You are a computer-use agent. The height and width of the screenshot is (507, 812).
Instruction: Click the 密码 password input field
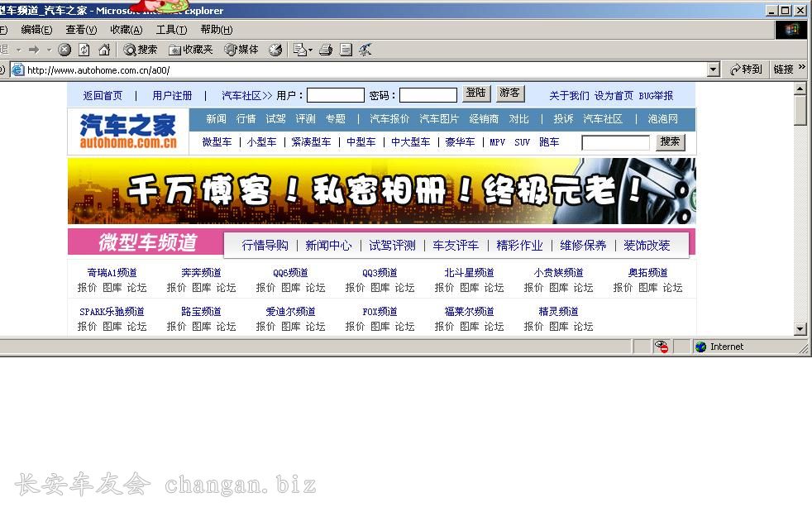(428, 95)
